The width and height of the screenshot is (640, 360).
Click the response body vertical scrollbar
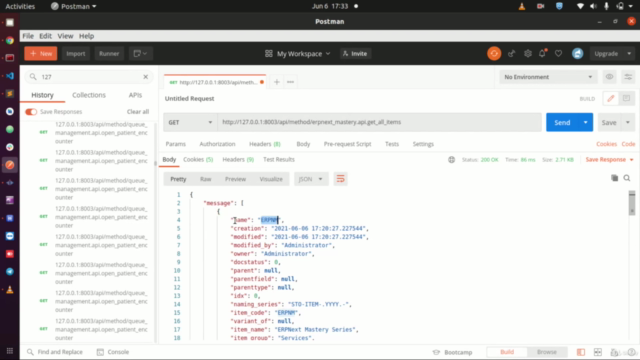pos(631,203)
